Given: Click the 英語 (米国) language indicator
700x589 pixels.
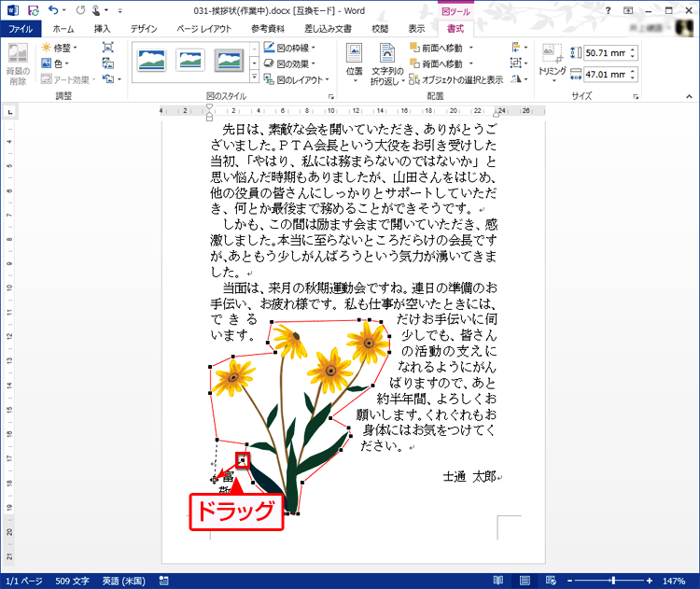Looking at the screenshot, I should (x=123, y=581).
